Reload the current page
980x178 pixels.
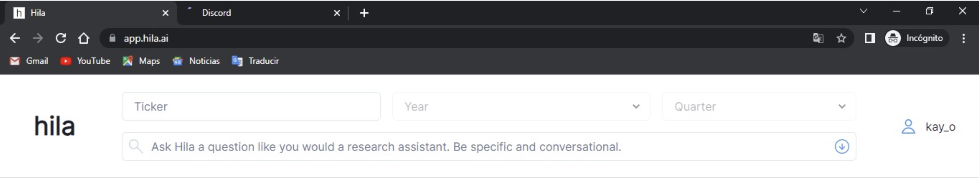click(x=61, y=38)
